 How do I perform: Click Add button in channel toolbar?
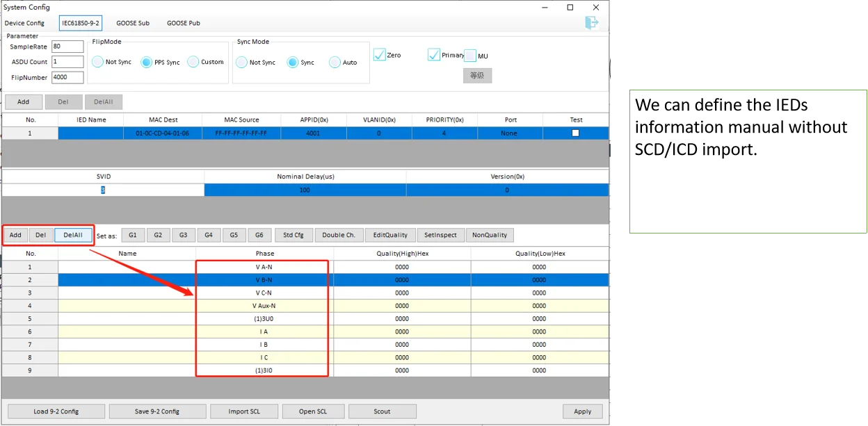(x=15, y=235)
